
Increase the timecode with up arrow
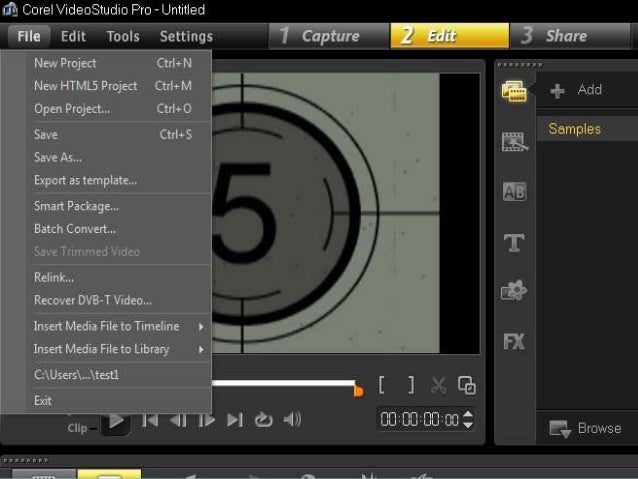468,414
